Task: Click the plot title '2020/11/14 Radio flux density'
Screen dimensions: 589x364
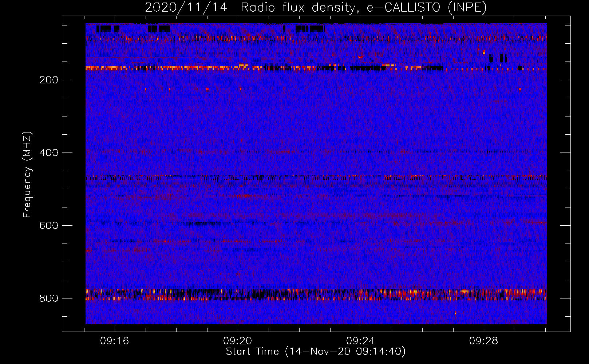Action: (x=316, y=7)
